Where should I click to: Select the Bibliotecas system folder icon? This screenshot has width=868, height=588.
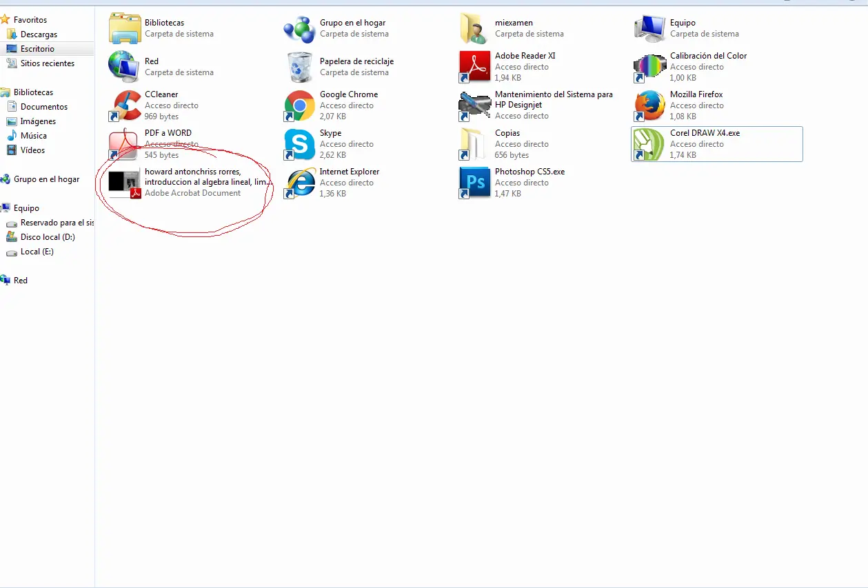(x=125, y=28)
